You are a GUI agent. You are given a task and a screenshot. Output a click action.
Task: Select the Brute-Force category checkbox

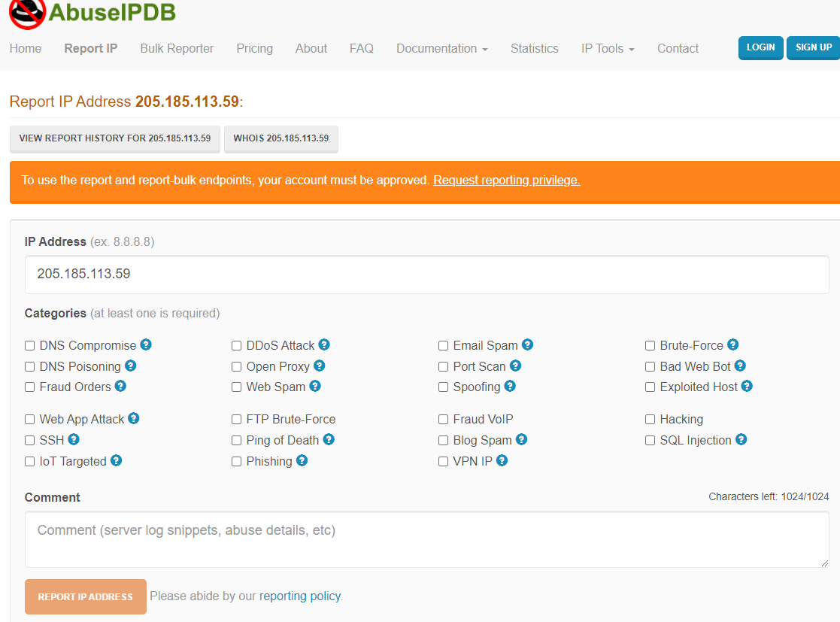click(x=650, y=345)
